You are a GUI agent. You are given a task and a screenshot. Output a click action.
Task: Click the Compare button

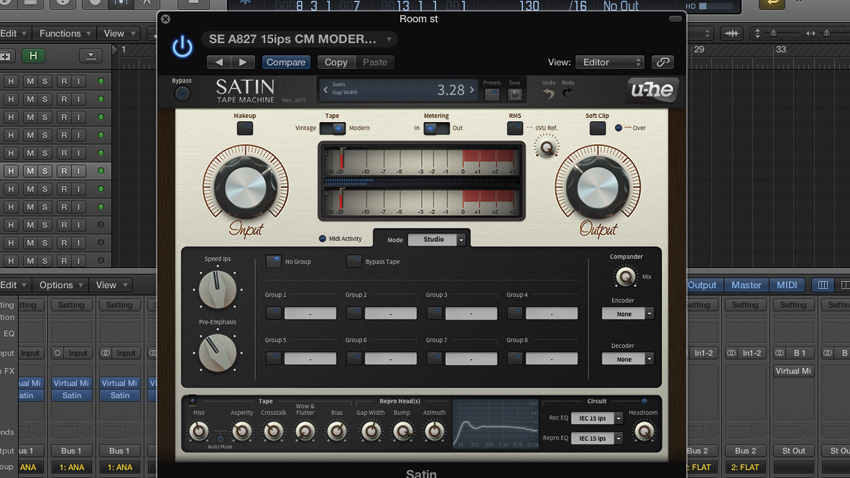286,62
